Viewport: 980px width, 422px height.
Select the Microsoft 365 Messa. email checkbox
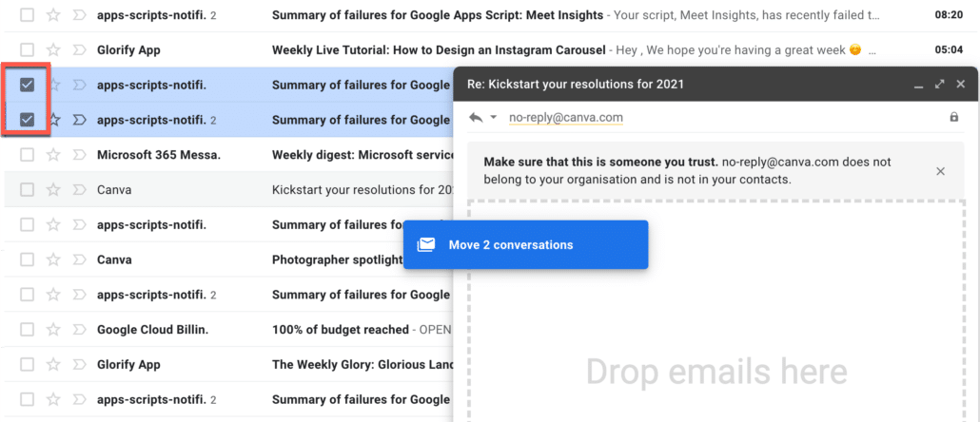[27, 155]
